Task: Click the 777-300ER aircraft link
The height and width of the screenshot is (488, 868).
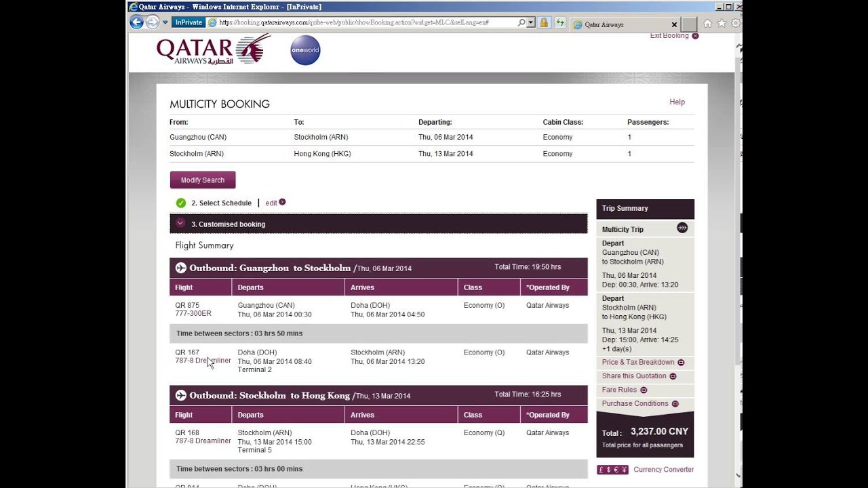Action: point(193,313)
